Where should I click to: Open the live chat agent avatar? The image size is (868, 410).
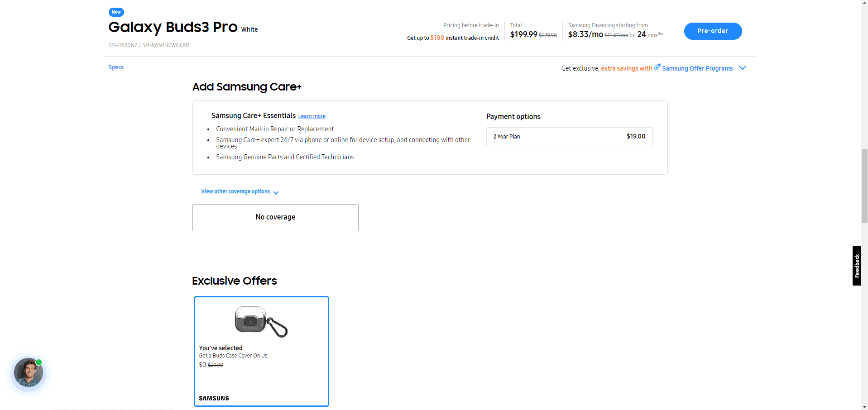(29, 372)
